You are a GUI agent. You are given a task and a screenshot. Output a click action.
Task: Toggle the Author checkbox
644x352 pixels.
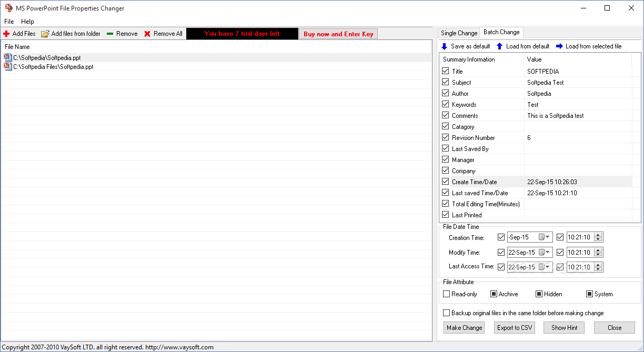tap(446, 93)
